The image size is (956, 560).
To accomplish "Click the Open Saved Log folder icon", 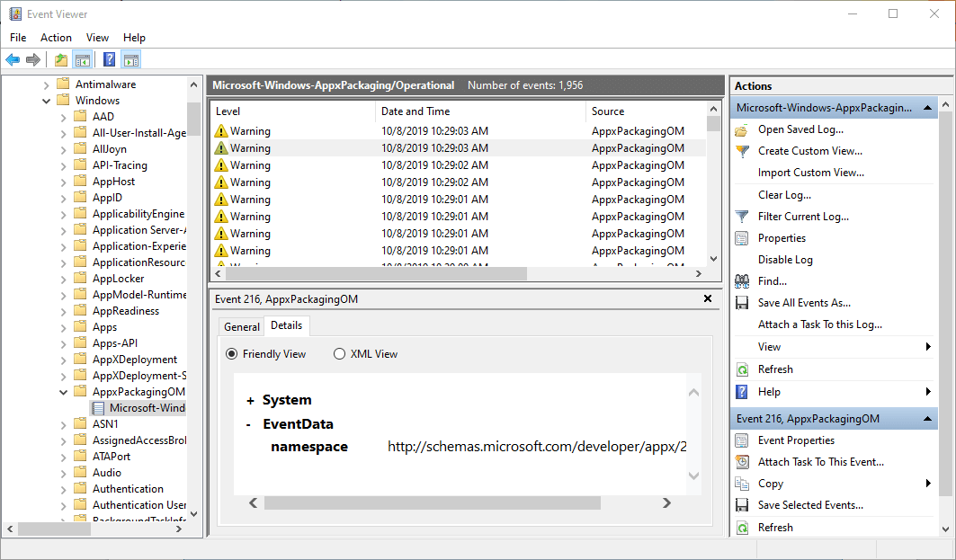I will (x=742, y=129).
